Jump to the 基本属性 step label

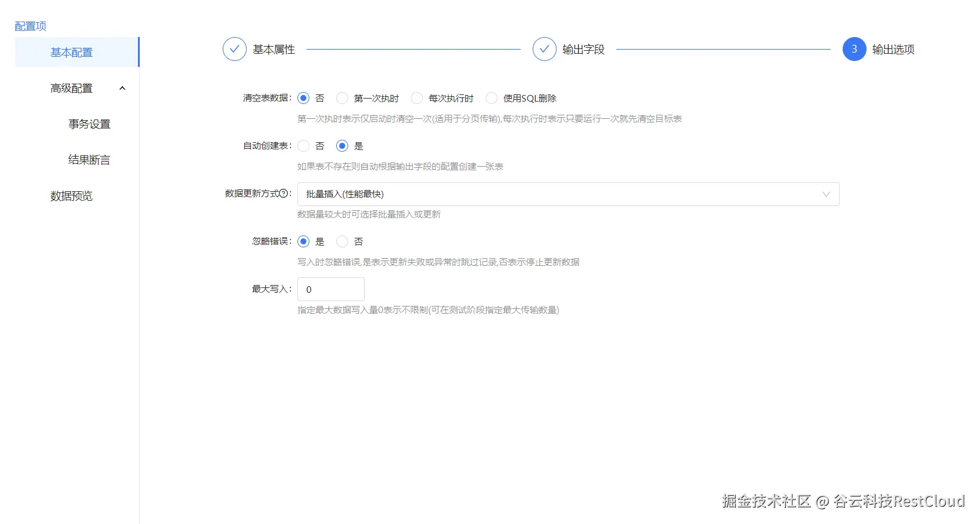click(274, 50)
